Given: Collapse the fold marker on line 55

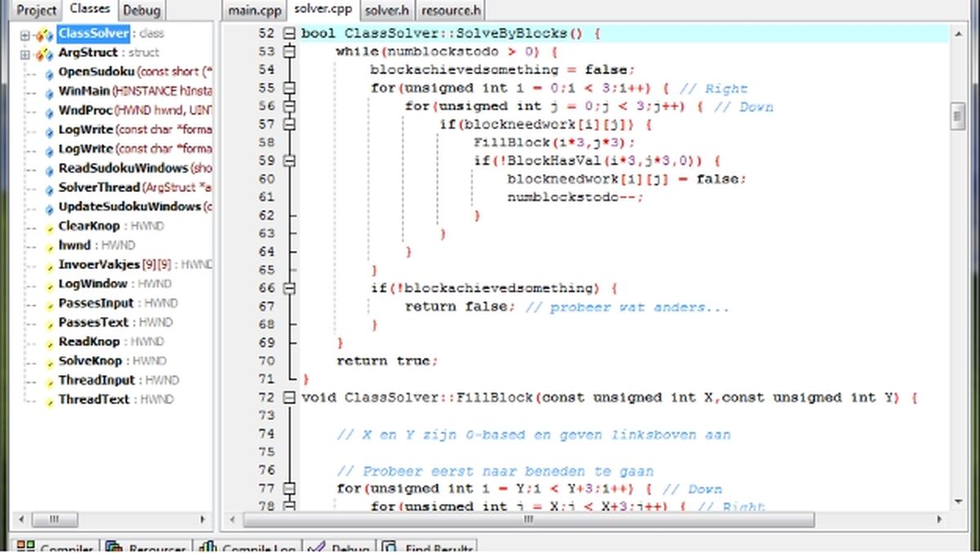Looking at the screenshot, I should pos(289,87).
